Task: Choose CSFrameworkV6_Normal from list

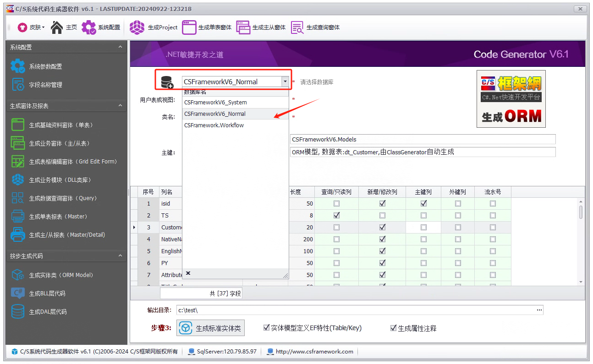Action: (x=236, y=114)
